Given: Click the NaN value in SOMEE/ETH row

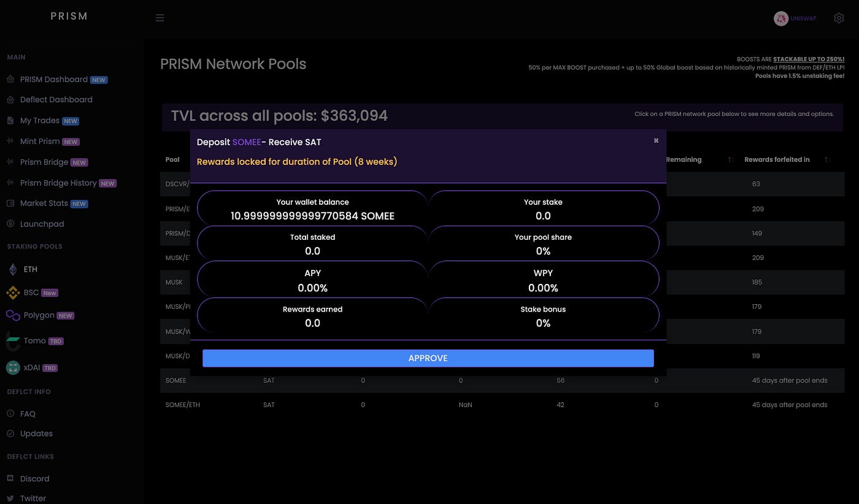Looking at the screenshot, I should point(465,405).
